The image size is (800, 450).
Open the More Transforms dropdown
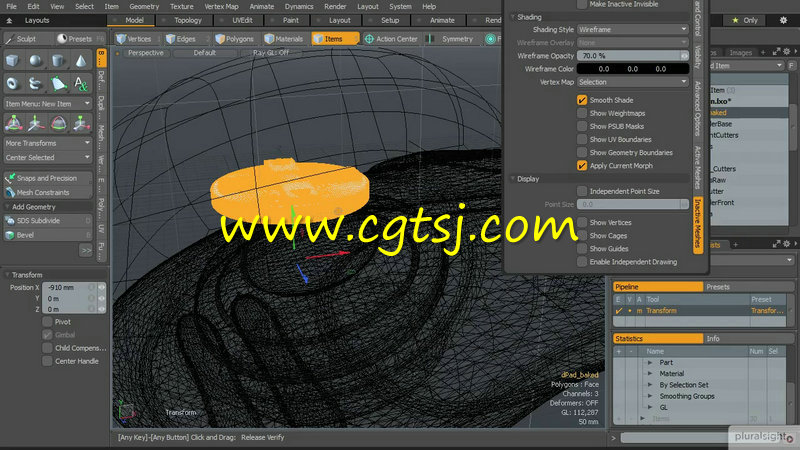(x=47, y=143)
